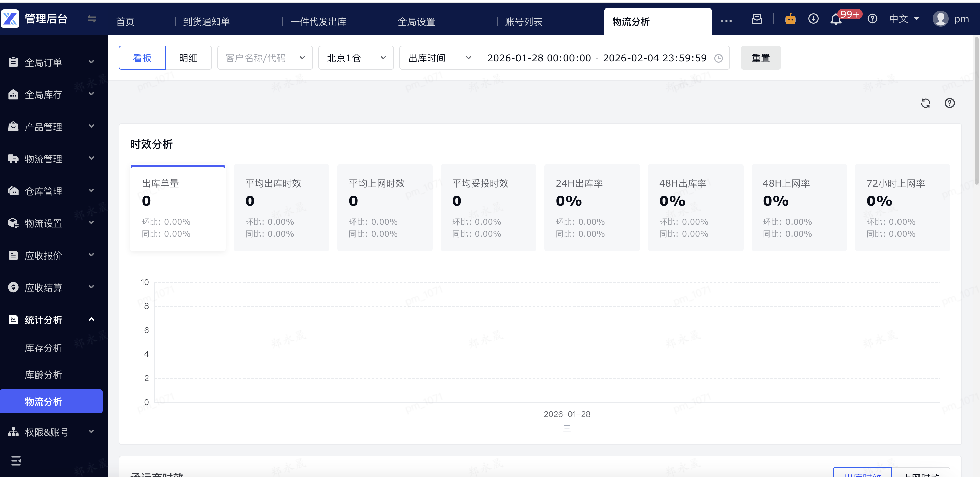This screenshot has height=477, width=980.
Task: Click the inbox tray icon in header
Action: [x=757, y=19]
